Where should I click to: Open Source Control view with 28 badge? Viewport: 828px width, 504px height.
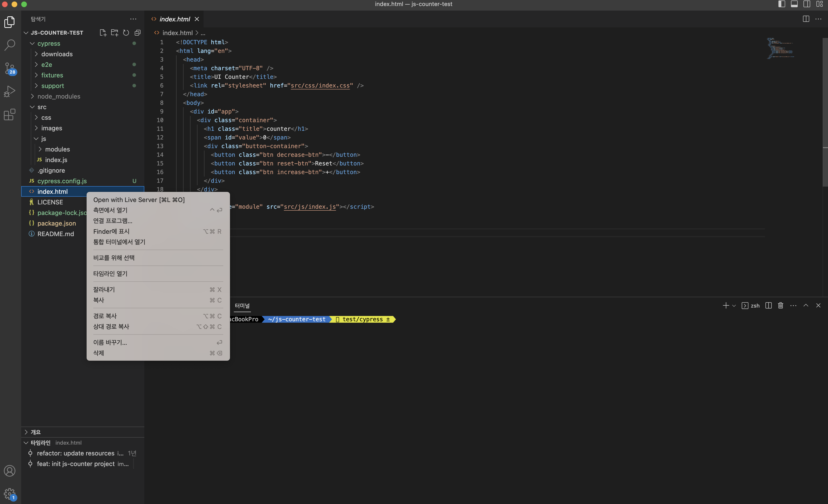(x=10, y=68)
